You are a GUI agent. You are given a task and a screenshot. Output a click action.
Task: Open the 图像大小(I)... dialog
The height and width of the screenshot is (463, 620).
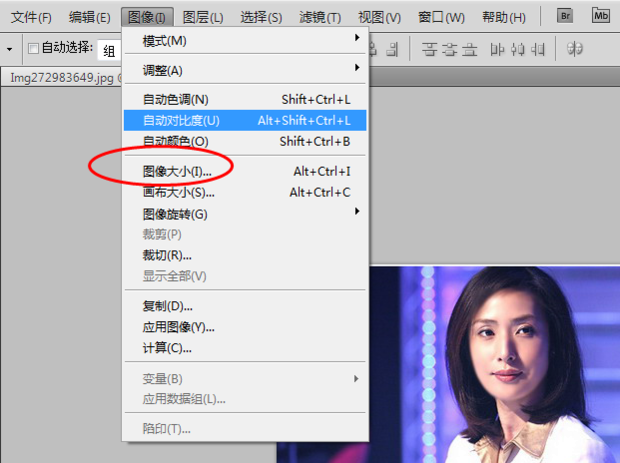click(245, 171)
